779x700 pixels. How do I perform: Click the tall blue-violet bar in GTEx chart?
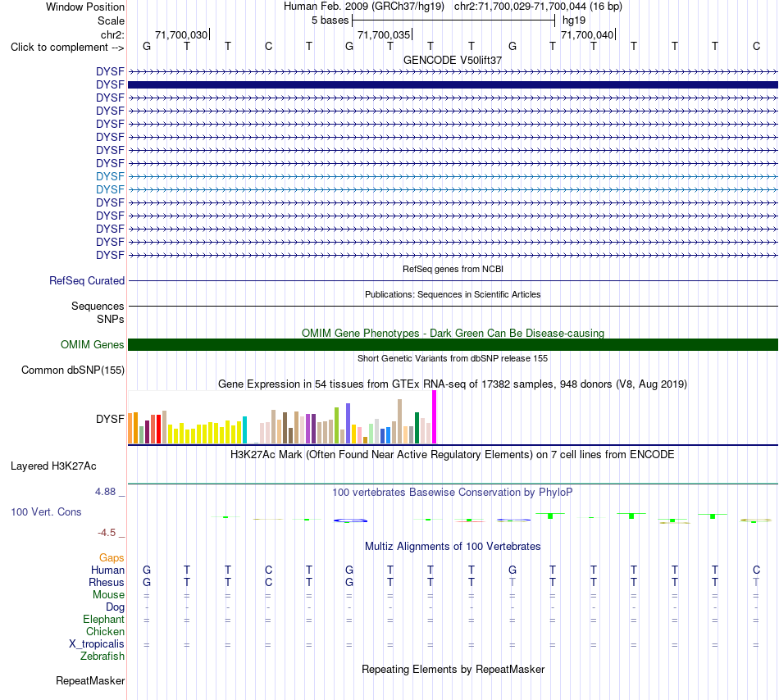348,424
